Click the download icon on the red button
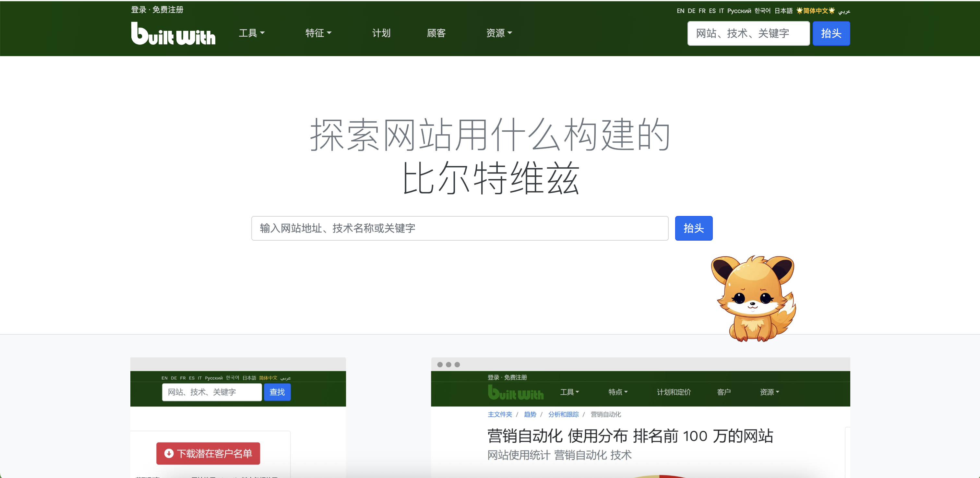Screen dimensions: 980x478 point(169,453)
